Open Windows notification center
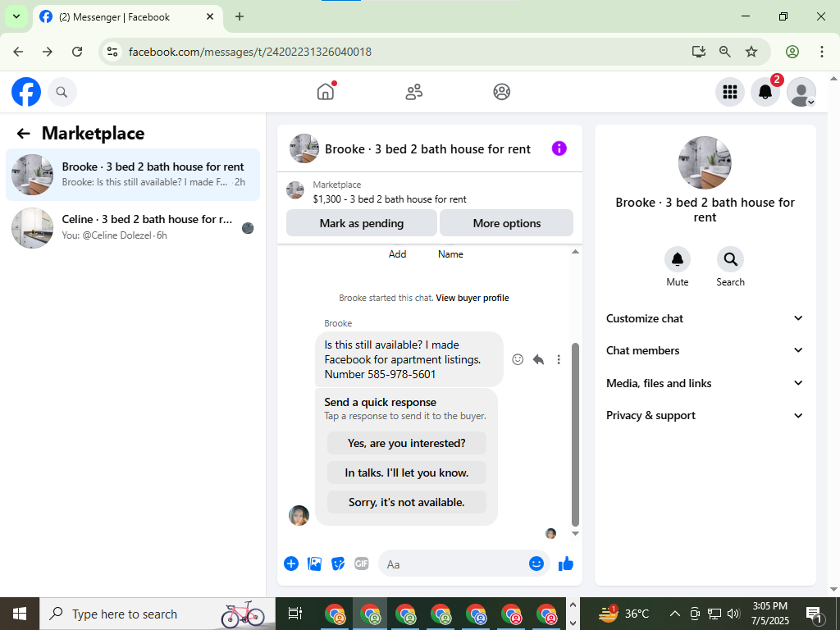This screenshot has height=630, width=840. (x=814, y=614)
